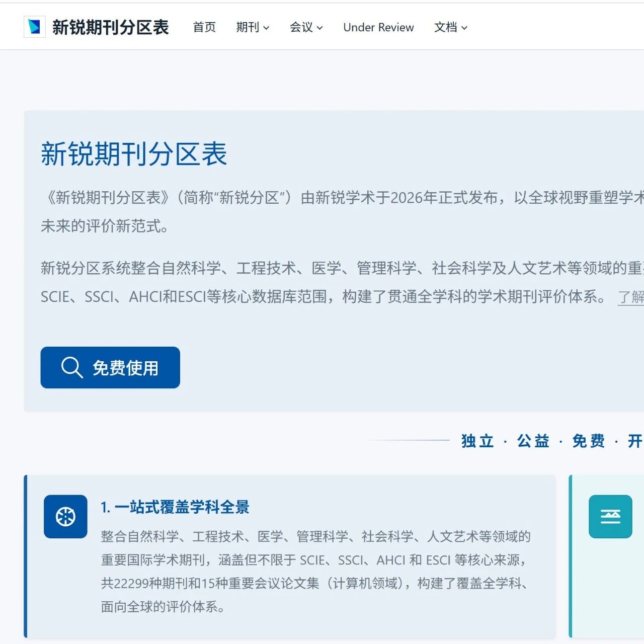Click the wheel icon for 一站式覆盖学科全景

65,517
